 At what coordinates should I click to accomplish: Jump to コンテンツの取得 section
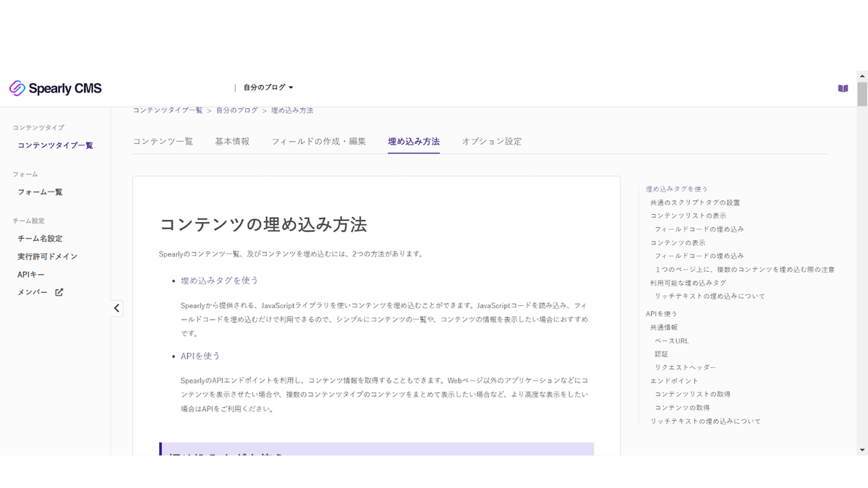pos(682,408)
